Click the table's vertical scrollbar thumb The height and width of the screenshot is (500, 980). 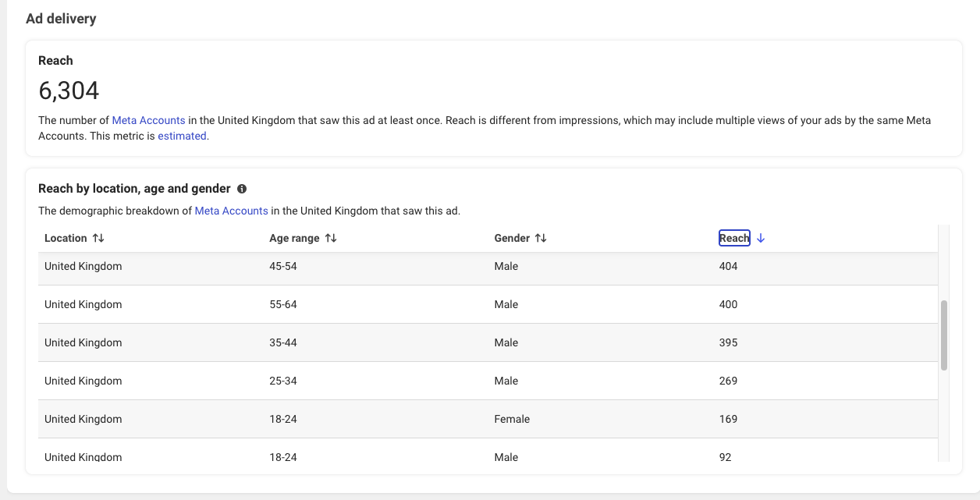[944, 335]
